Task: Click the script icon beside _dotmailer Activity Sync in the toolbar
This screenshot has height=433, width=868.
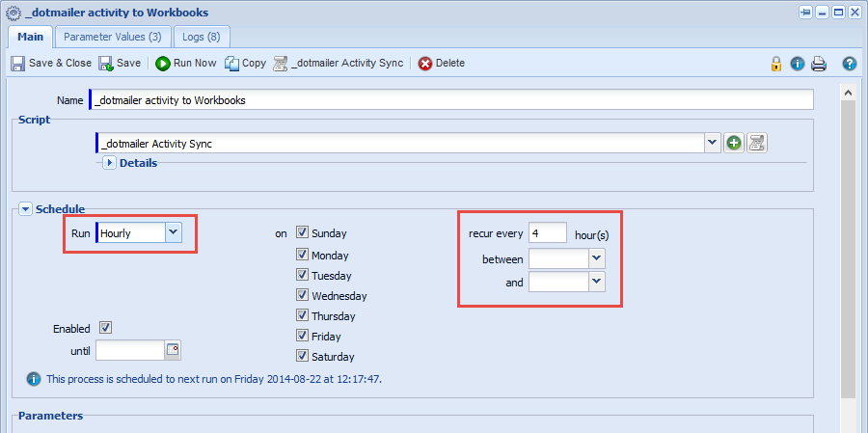Action: point(281,64)
